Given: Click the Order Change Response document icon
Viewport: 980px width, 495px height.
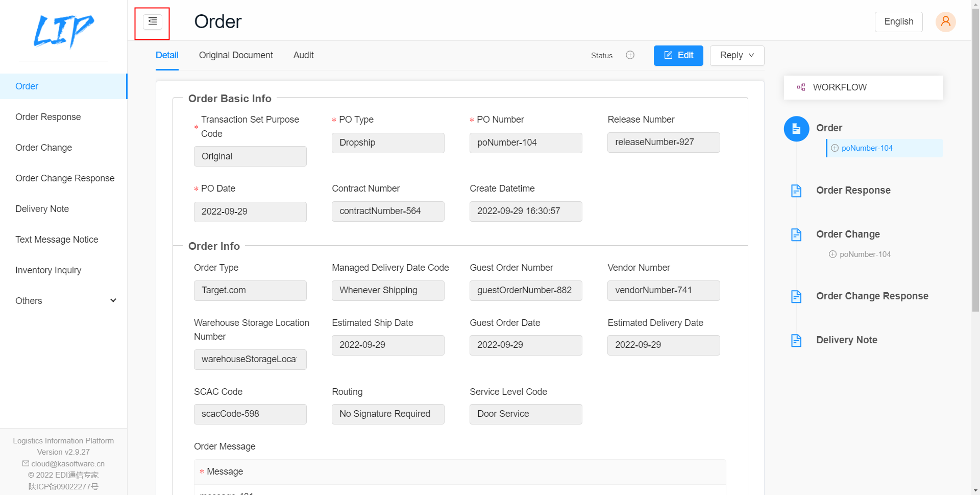Looking at the screenshot, I should [796, 296].
